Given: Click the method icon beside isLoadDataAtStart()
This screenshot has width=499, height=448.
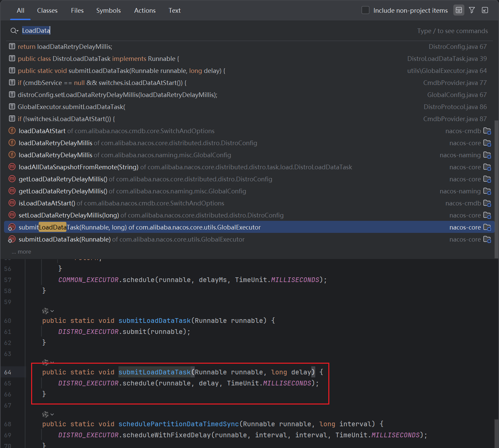Looking at the screenshot, I should click(12, 203).
